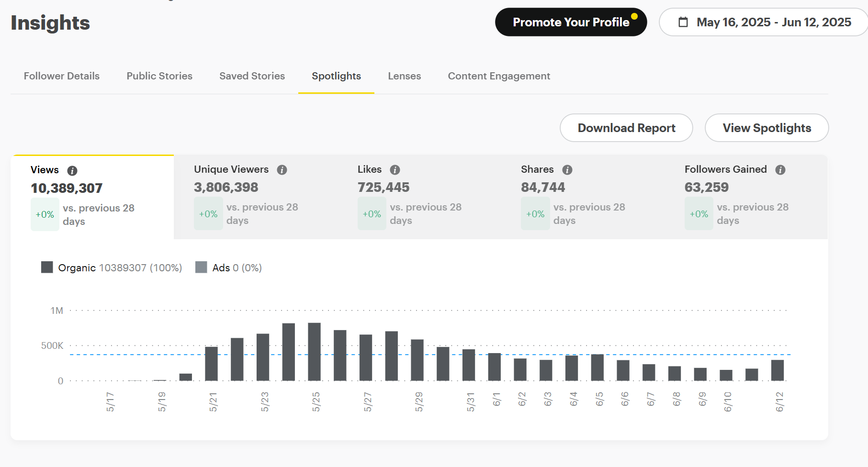
Task: Open the Public Stories tab
Action: coord(159,76)
